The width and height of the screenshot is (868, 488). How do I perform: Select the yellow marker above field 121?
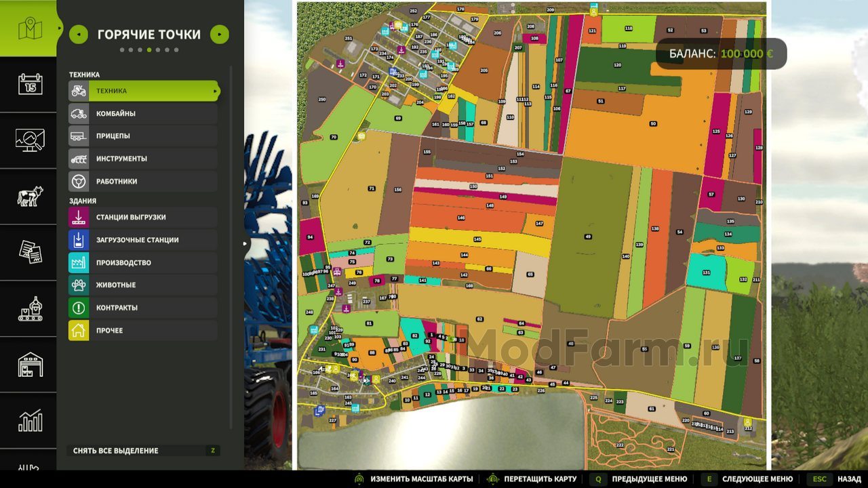594,11
